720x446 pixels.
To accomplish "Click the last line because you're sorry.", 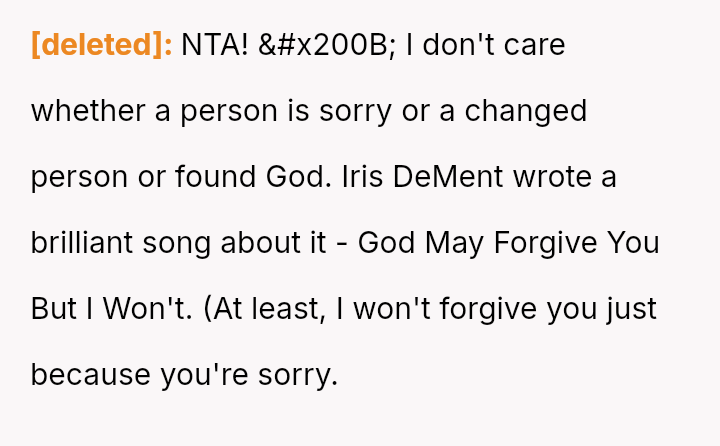I will pyautogui.click(x=184, y=375).
